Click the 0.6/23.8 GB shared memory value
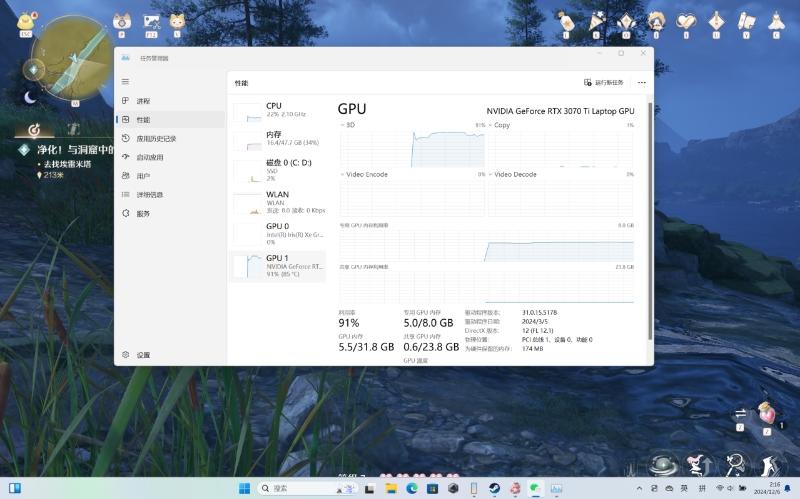800x499 pixels. (x=431, y=347)
